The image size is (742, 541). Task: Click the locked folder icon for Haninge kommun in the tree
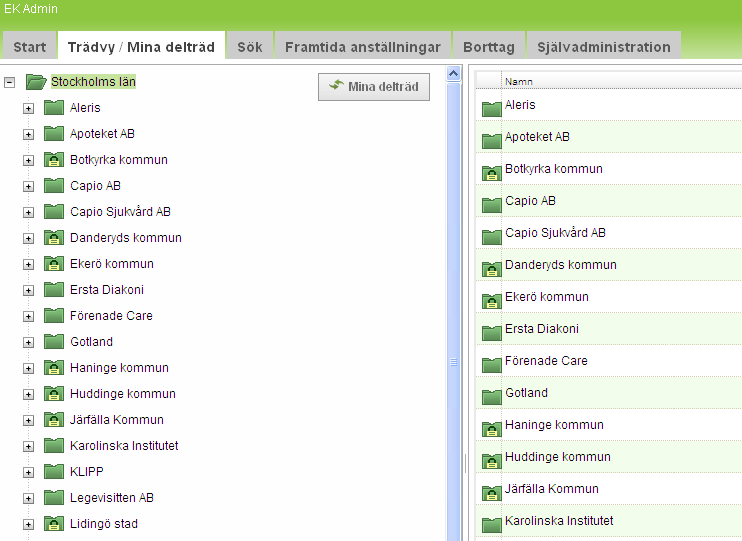point(53,368)
